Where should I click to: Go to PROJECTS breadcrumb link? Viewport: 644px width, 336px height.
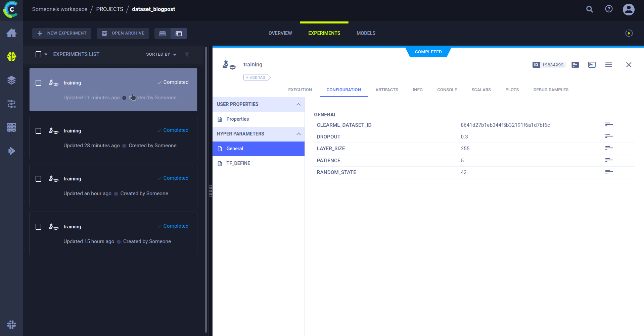click(109, 9)
